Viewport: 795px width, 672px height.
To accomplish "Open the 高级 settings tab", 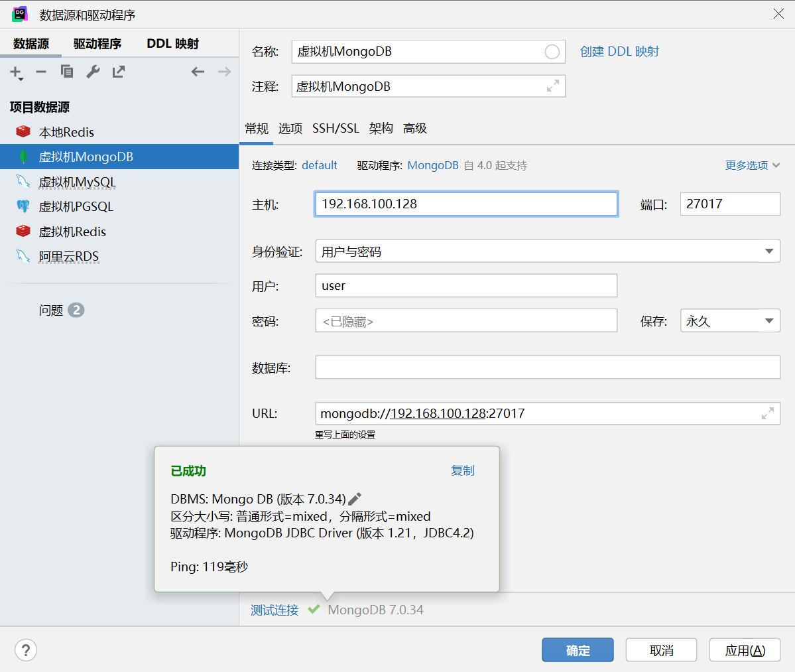I will click(414, 128).
